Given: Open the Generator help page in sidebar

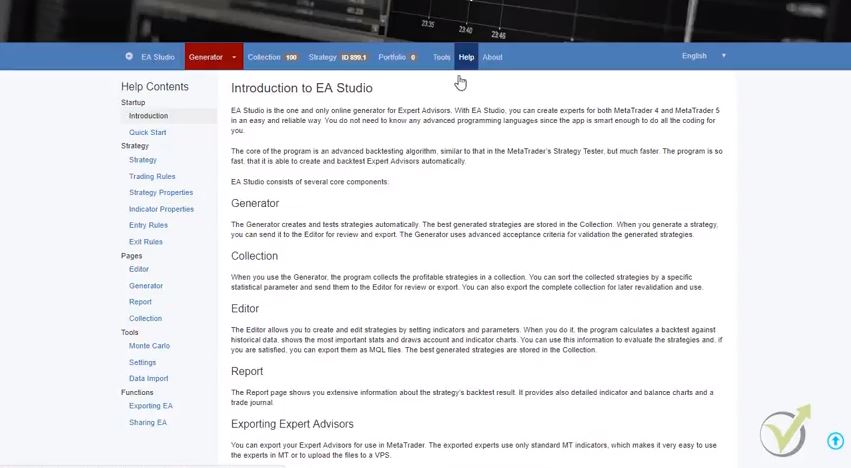Looking at the screenshot, I should (x=146, y=286).
